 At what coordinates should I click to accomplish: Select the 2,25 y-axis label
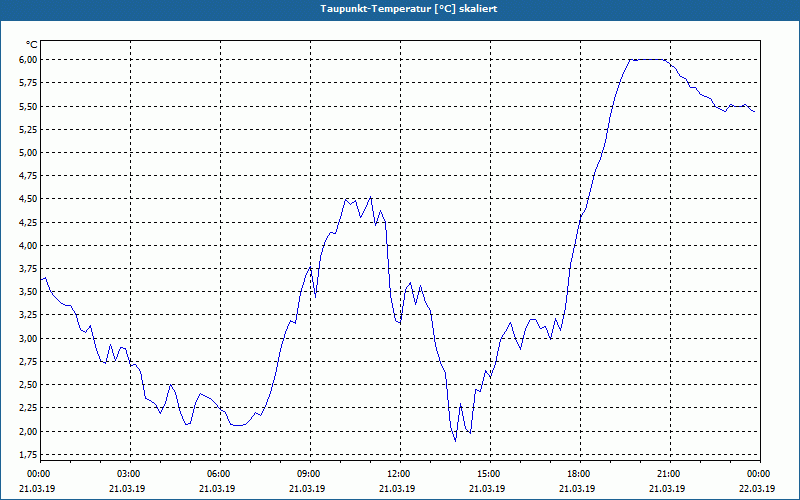[x=28, y=408]
